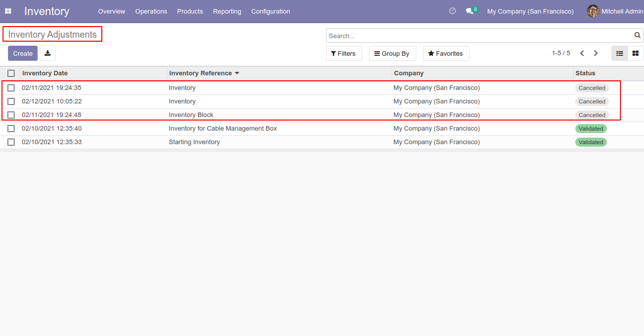
Task: Check the Starting Inventory row checkbox
Action: [x=11, y=142]
